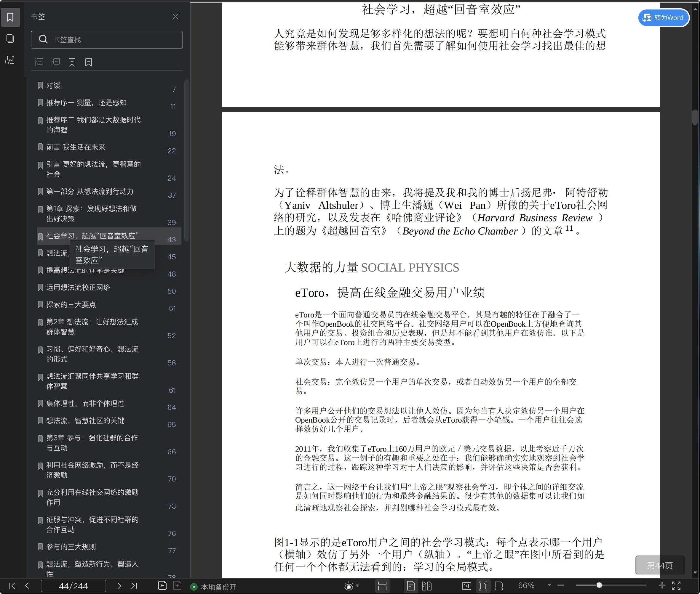This screenshot has height=594, width=700.
Task: Set zoom to actual size 1:1
Action: [466, 586]
